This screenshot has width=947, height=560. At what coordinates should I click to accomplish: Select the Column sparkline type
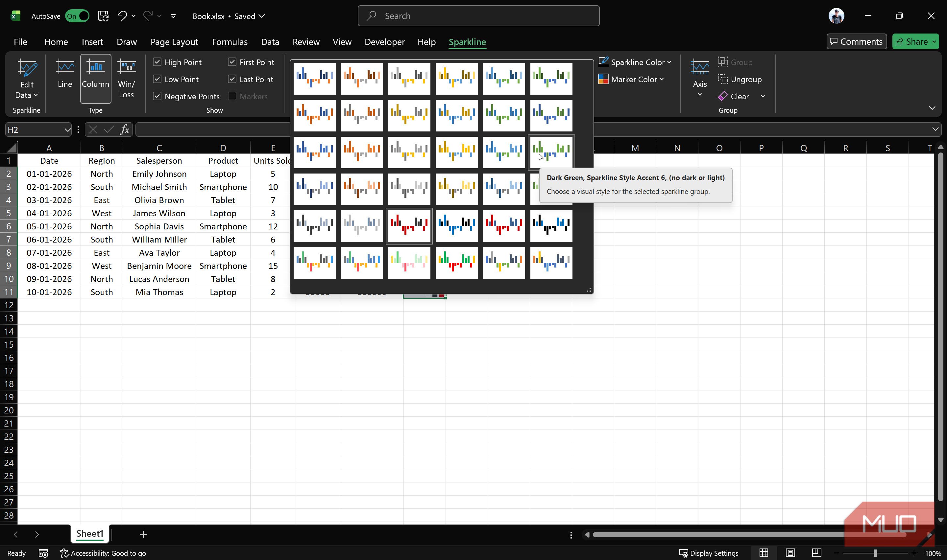pos(95,79)
